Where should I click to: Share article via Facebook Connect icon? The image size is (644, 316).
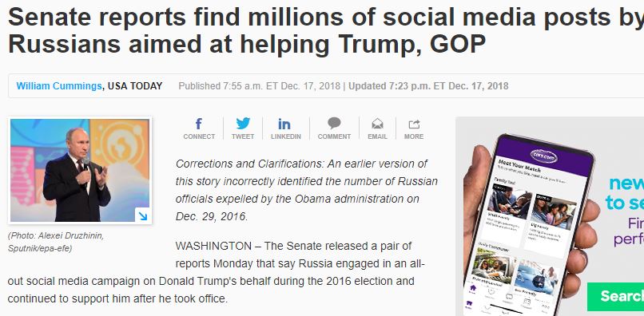coord(199,128)
